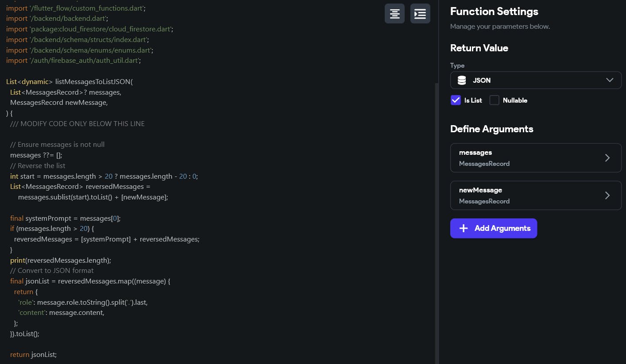Toggle the Is List checkbox
The height and width of the screenshot is (364, 626).
(456, 100)
